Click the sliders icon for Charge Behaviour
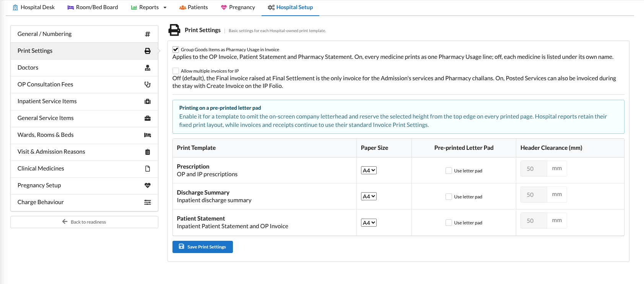Viewport: 644px width, 284px height. click(x=148, y=202)
